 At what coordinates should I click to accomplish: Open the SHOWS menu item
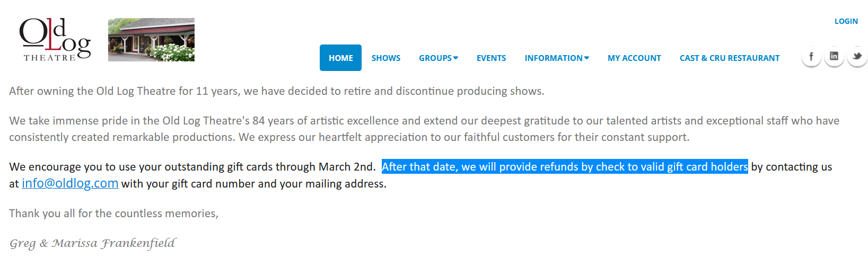point(386,58)
